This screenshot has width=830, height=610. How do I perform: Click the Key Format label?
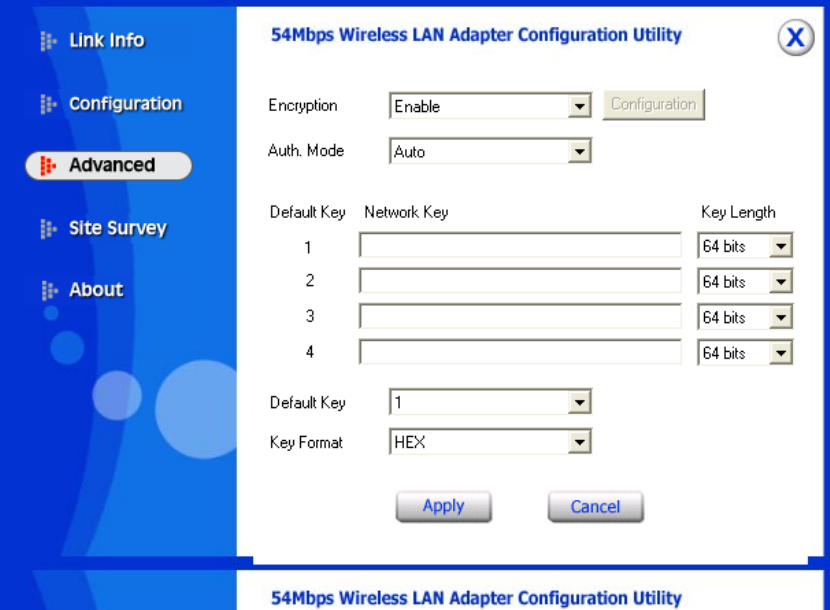point(306,442)
